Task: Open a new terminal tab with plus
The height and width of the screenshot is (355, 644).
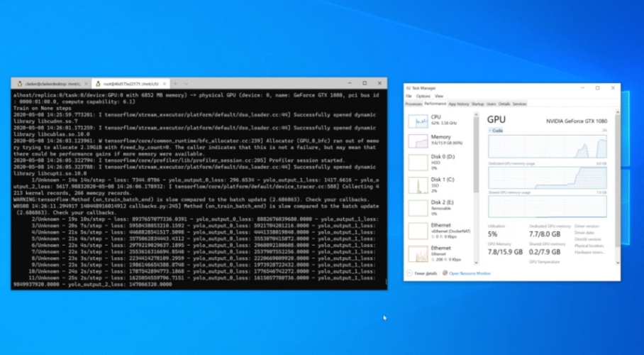Action: (x=175, y=84)
